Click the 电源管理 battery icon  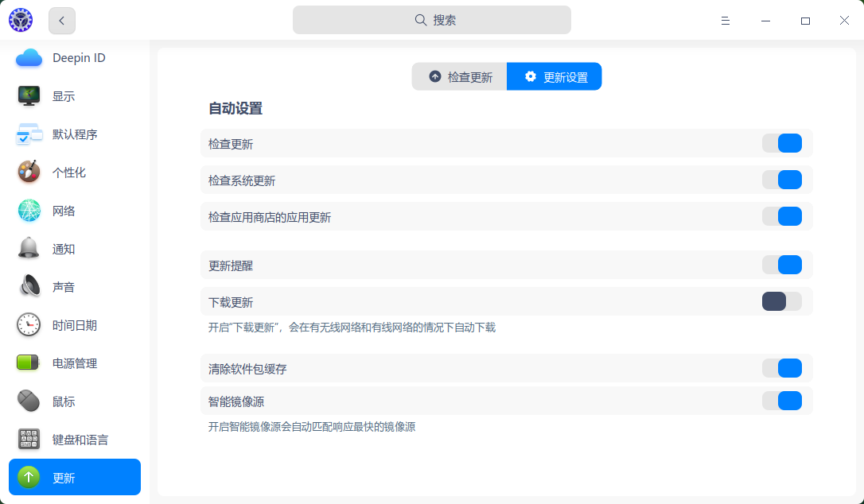29,362
